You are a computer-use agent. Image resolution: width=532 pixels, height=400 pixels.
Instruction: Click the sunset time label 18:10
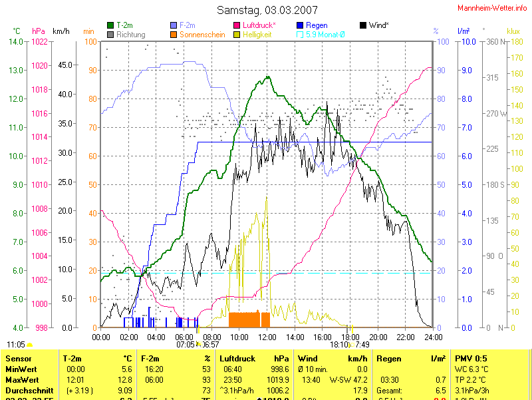(339, 345)
